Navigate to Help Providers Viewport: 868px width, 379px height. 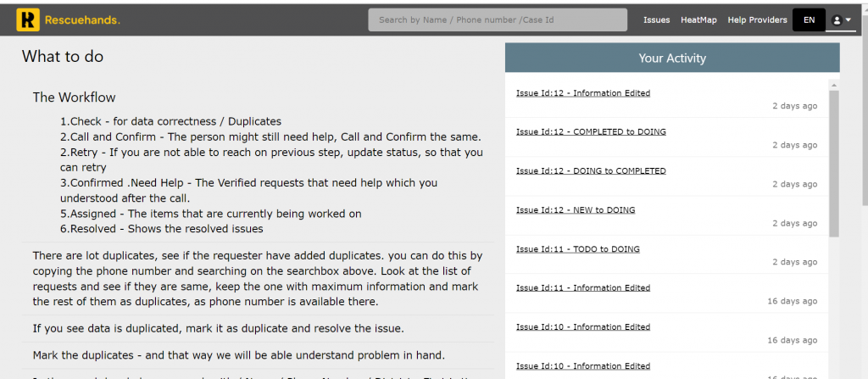click(x=757, y=20)
